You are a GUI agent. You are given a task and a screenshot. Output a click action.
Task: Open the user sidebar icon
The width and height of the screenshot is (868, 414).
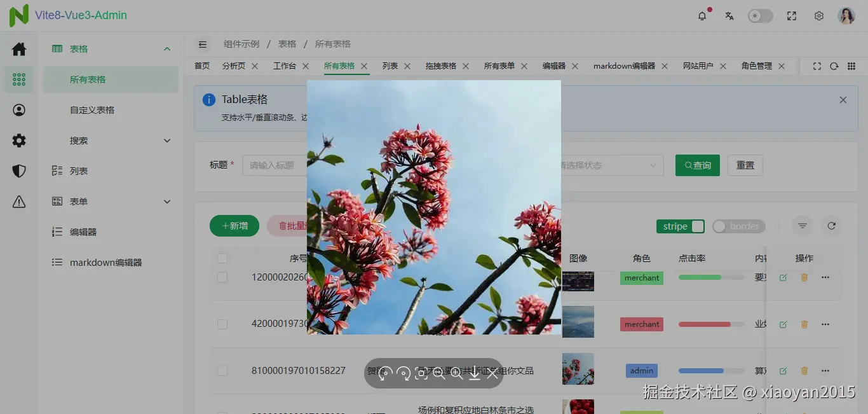pyautogui.click(x=19, y=110)
